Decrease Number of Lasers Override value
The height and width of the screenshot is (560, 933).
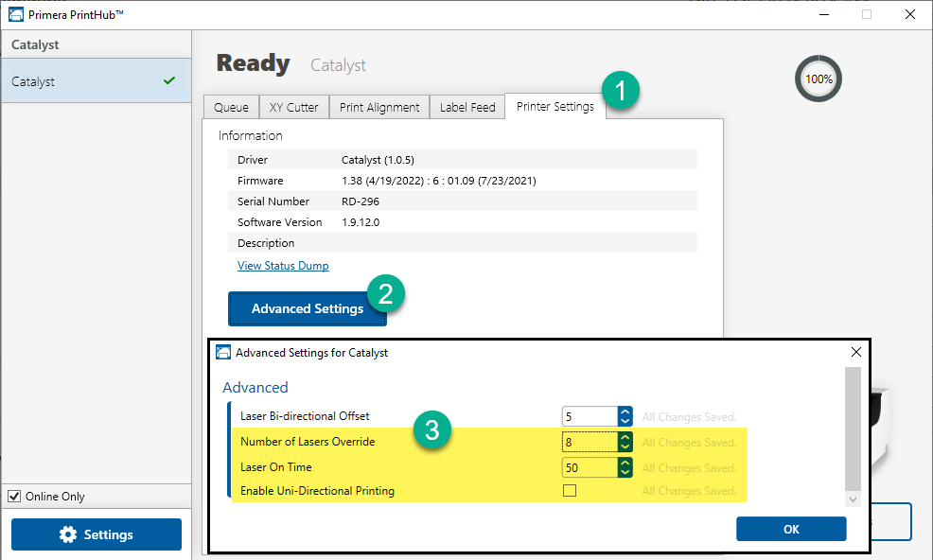(x=625, y=446)
